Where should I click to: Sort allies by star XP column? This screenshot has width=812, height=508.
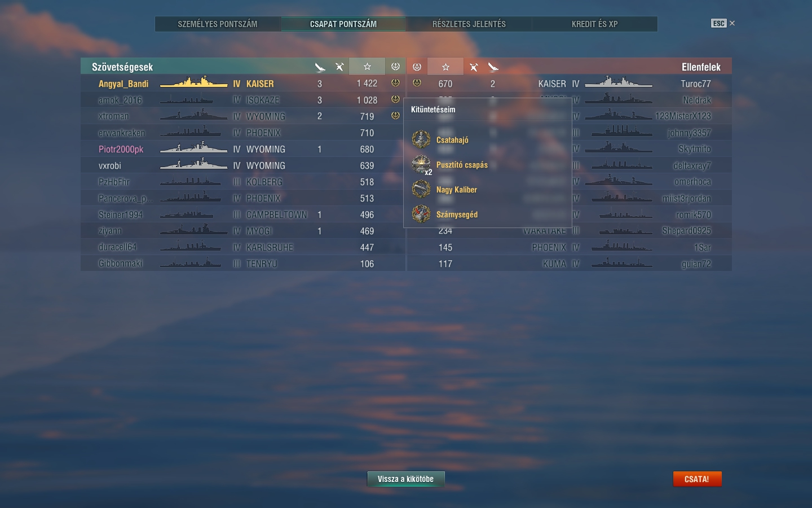coord(367,67)
